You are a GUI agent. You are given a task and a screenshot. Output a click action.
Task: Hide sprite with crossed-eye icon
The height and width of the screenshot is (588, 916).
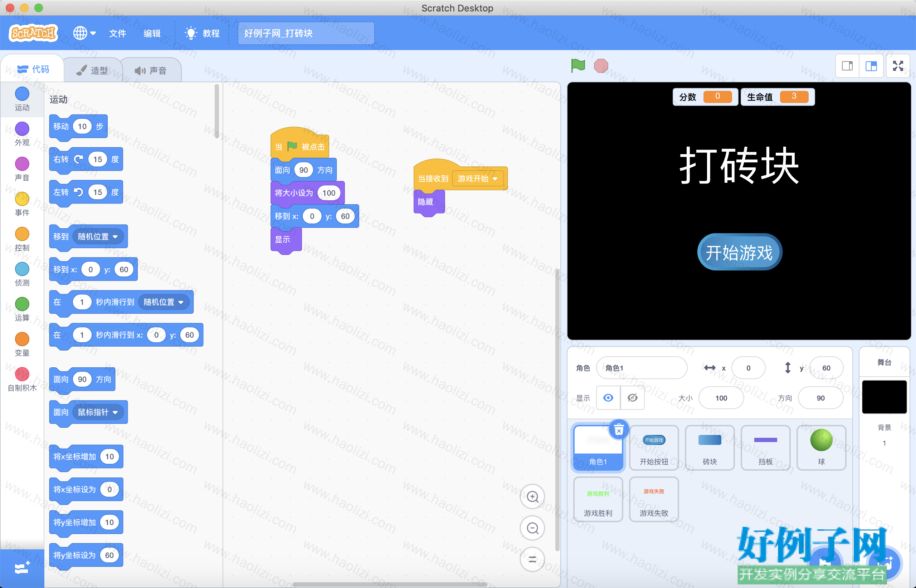(x=633, y=398)
